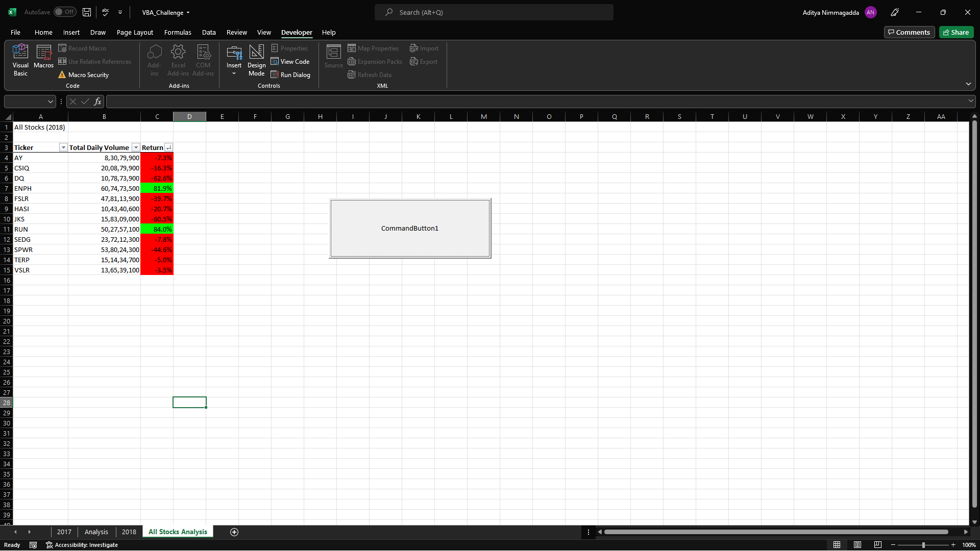
Task: Click the Save icon in title bar
Action: [x=87, y=12]
